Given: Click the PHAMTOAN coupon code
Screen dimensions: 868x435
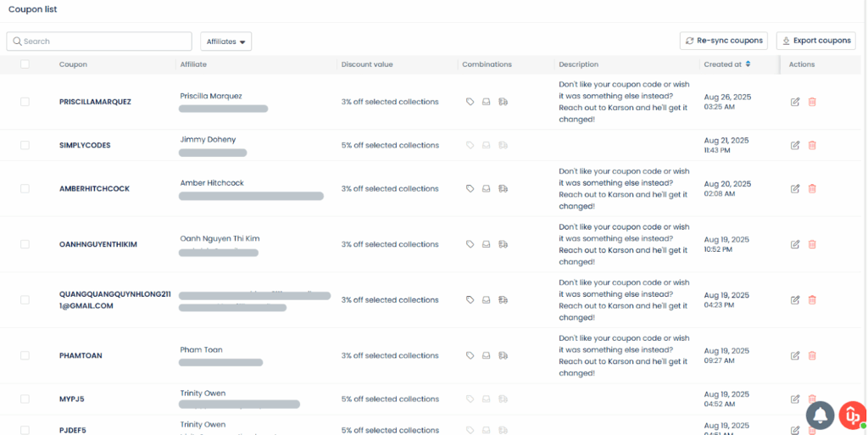Looking at the screenshot, I should click(81, 355).
